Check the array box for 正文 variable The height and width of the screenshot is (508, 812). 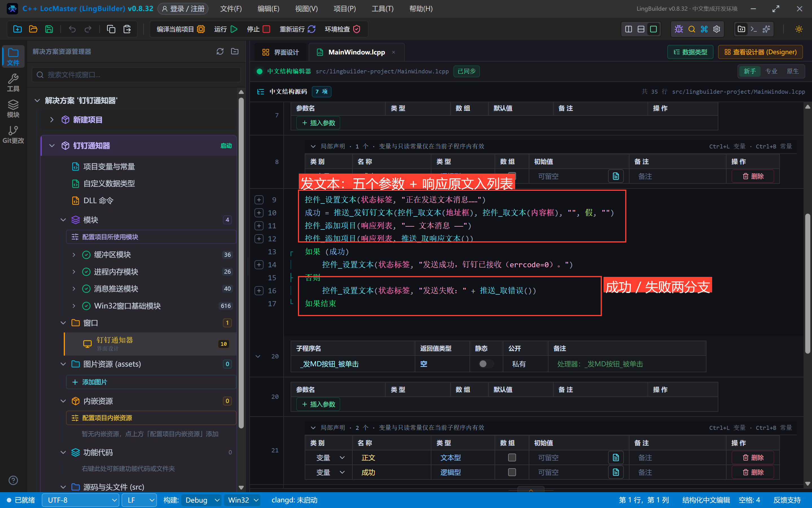click(x=512, y=457)
